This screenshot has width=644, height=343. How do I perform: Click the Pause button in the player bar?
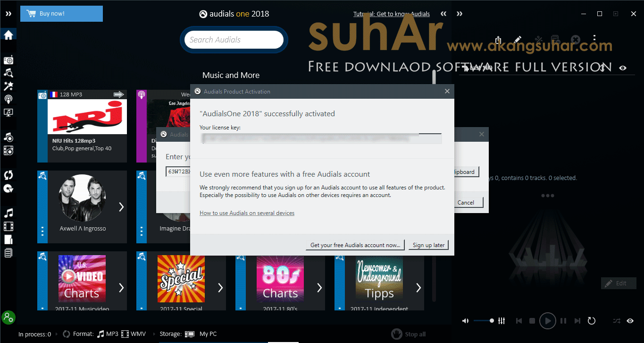563,321
